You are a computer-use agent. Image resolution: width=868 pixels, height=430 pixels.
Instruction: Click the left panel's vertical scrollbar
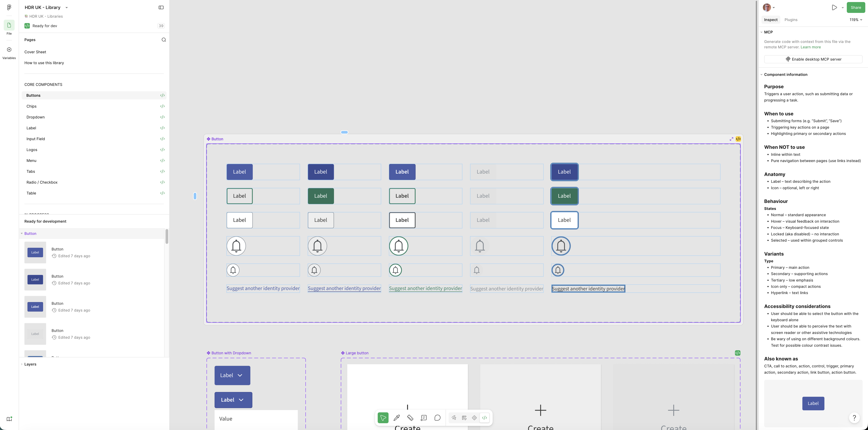click(x=166, y=236)
